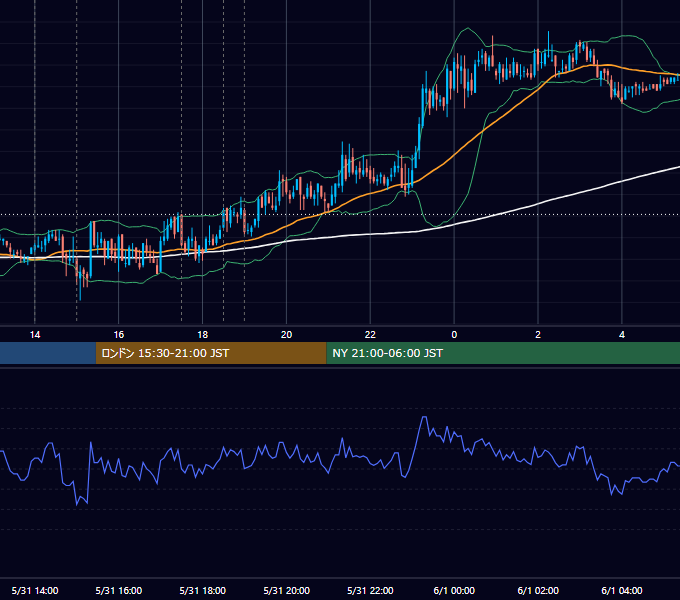The width and height of the screenshot is (680, 600).
Task: Click the 5/31 18:00 date label
Action: (203, 590)
